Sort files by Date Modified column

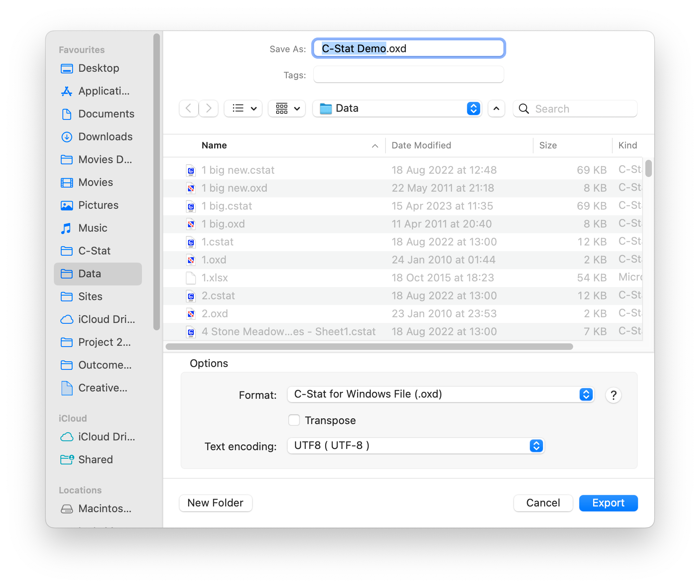pos(421,146)
